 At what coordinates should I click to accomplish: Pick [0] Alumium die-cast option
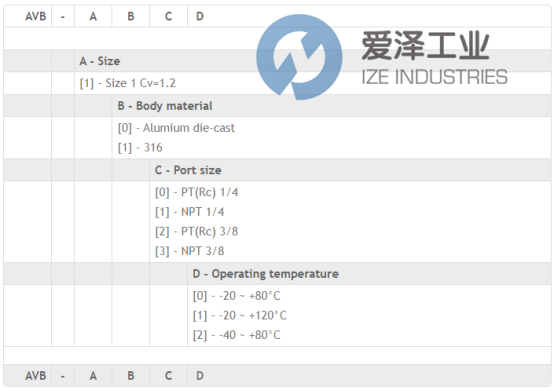click(176, 128)
